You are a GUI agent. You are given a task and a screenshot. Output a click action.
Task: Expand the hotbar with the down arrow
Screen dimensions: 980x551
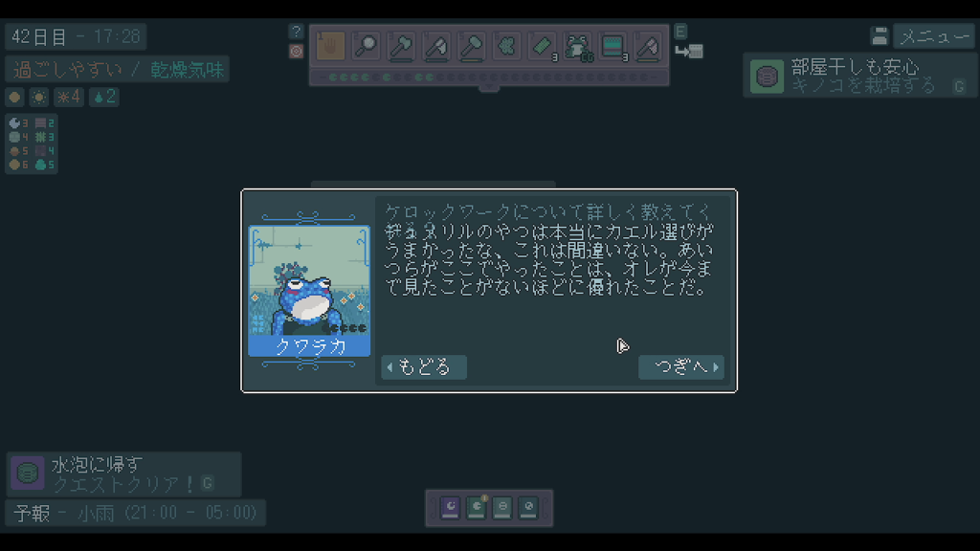click(489, 89)
